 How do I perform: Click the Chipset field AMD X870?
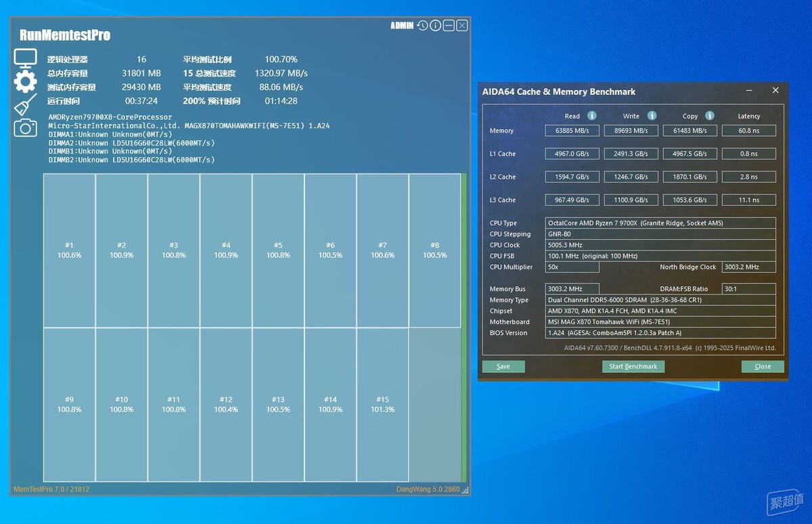(x=660, y=311)
